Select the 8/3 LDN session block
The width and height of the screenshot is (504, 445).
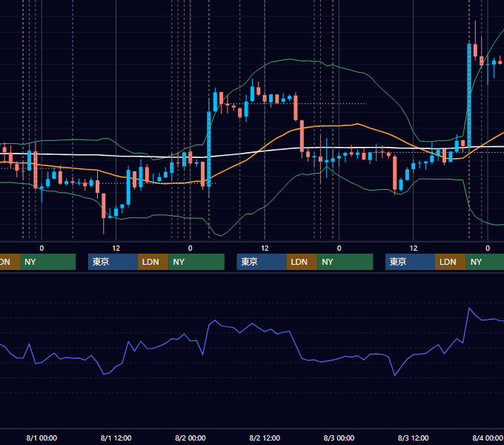[451, 262]
